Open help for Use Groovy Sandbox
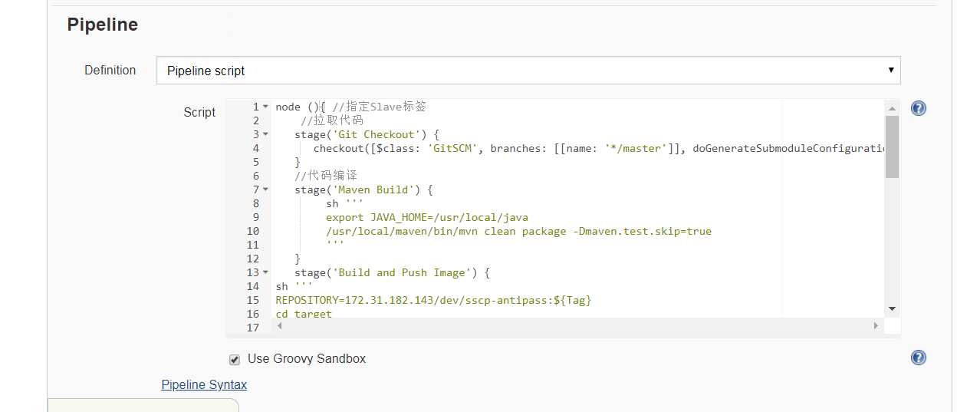Image resolution: width=980 pixels, height=412 pixels. tap(918, 358)
